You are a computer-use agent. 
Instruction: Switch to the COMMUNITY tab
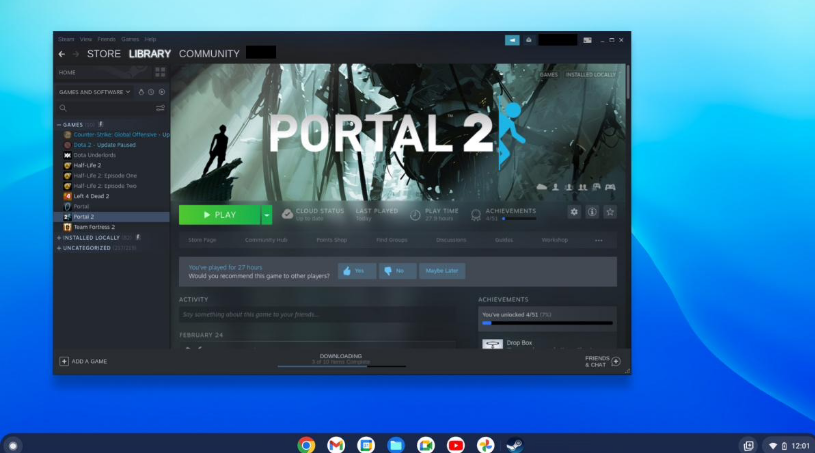(209, 54)
